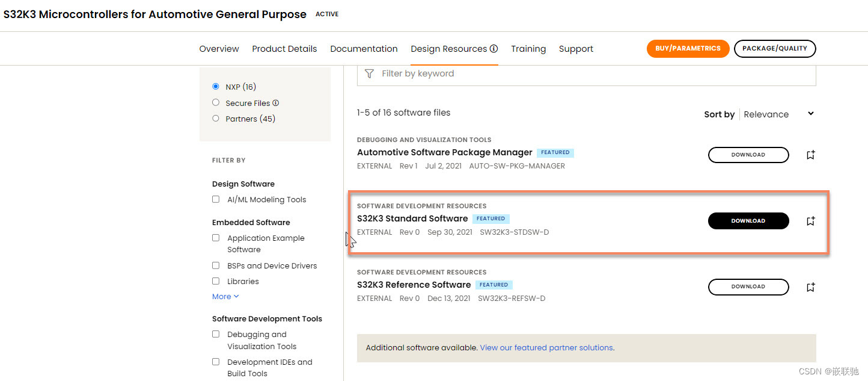Click the Embedded Software filter heading
Screen dimensions: 868x381
251,223
